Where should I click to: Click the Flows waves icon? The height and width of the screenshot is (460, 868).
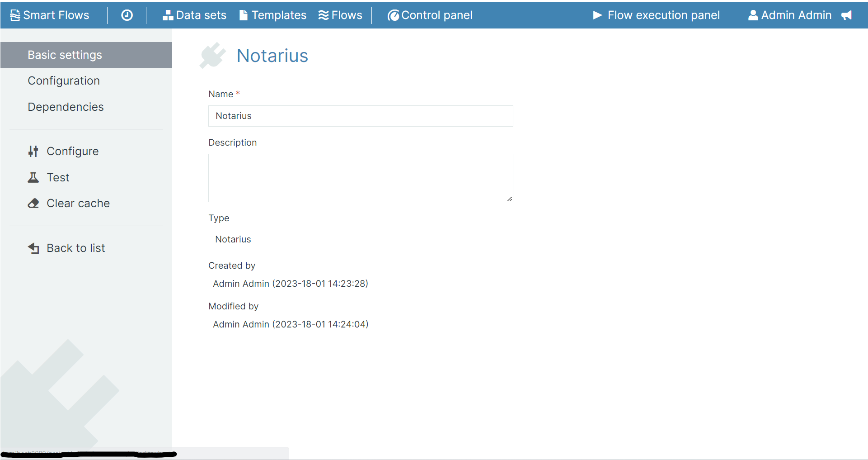click(324, 15)
